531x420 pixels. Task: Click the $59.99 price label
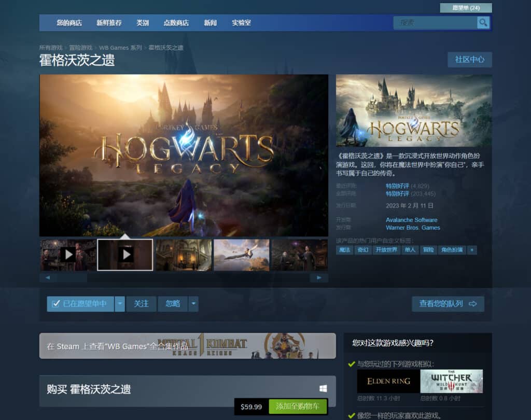point(251,407)
